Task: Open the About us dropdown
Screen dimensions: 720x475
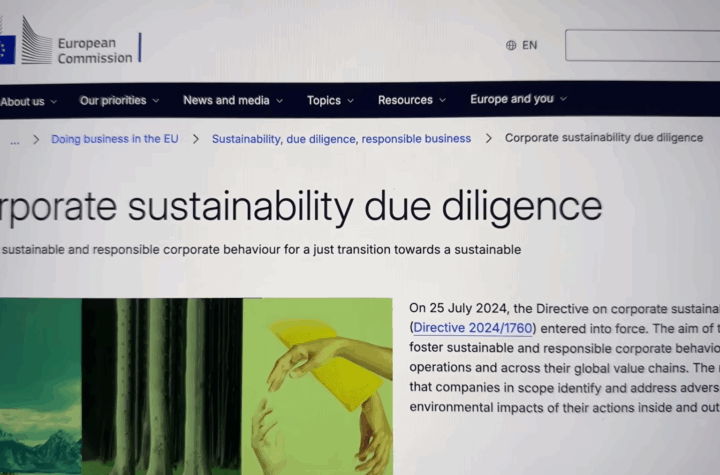Action: click(x=28, y=102)
